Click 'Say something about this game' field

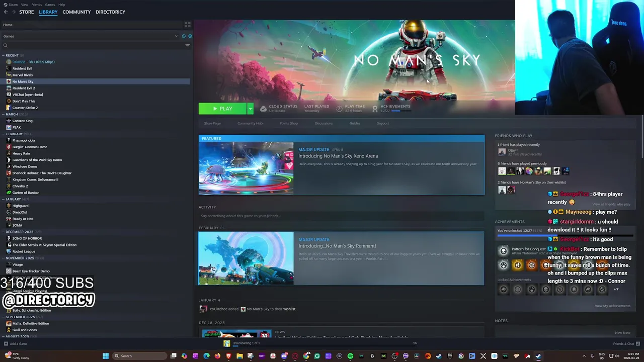[341, 216]
